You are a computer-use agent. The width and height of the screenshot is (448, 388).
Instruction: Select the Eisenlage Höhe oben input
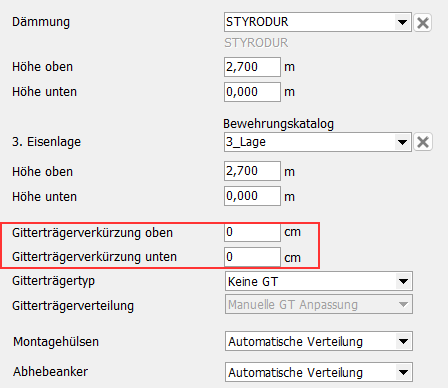252,171
